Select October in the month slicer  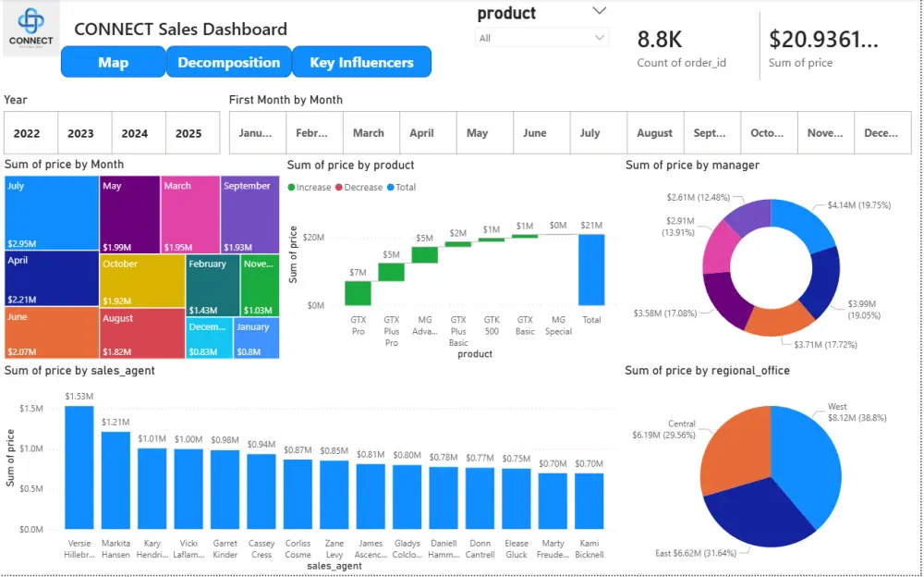pos(769,133)
